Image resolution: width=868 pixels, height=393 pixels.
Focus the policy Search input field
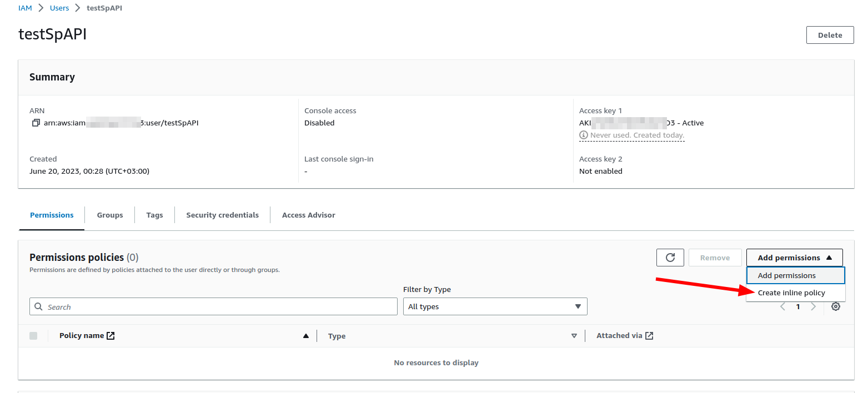pyautogui.click(x=213, y=306)
